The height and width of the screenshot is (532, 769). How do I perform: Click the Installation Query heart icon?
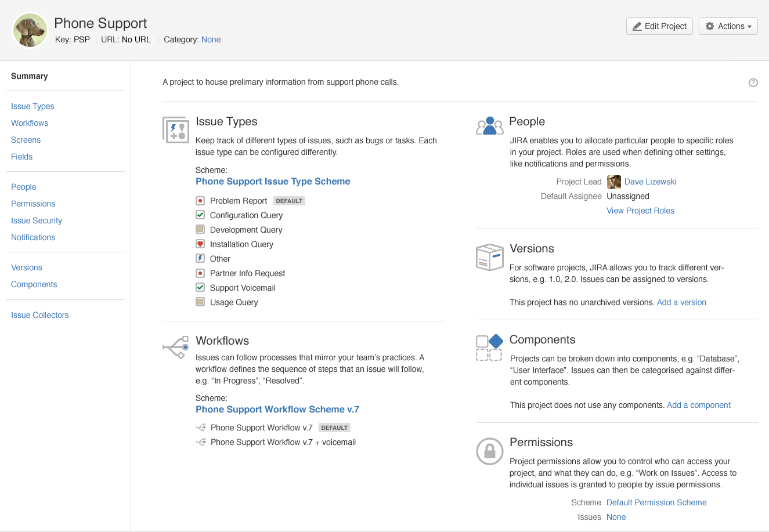(200, 244)
